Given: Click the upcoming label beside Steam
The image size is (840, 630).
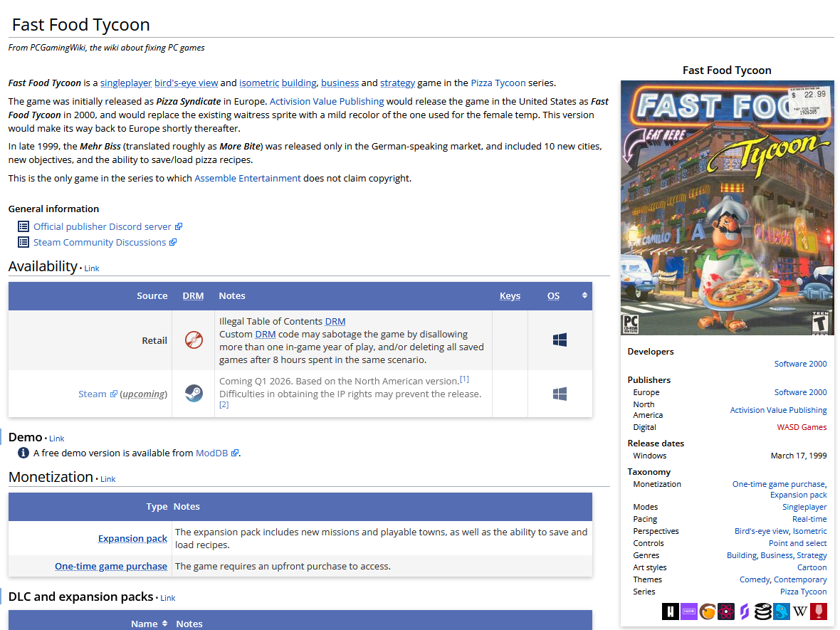Looking at the screenshot, I should 144,394.
